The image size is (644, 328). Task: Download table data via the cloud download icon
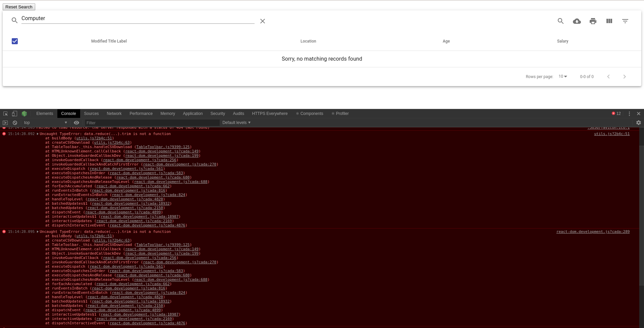[x=577, y=21]
